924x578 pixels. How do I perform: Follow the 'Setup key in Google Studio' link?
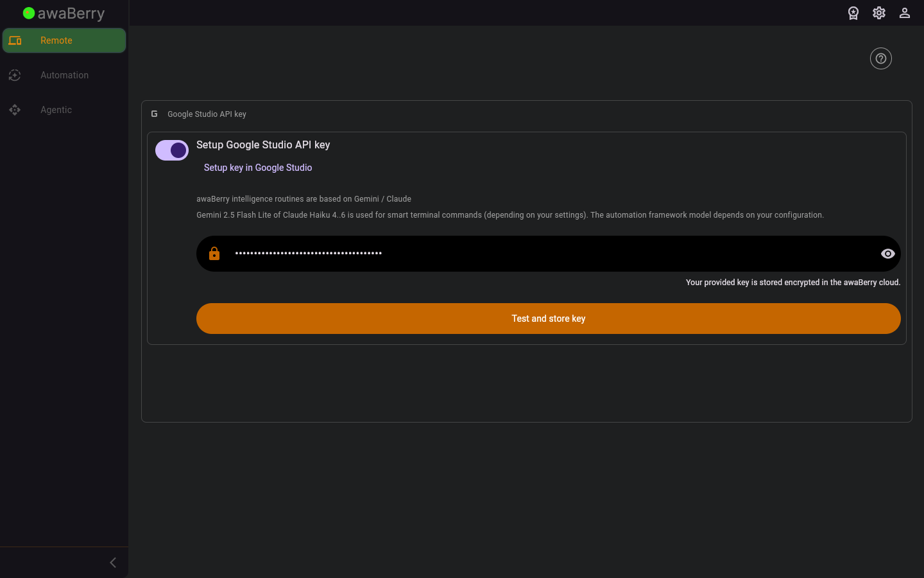(x=258, y=168)
